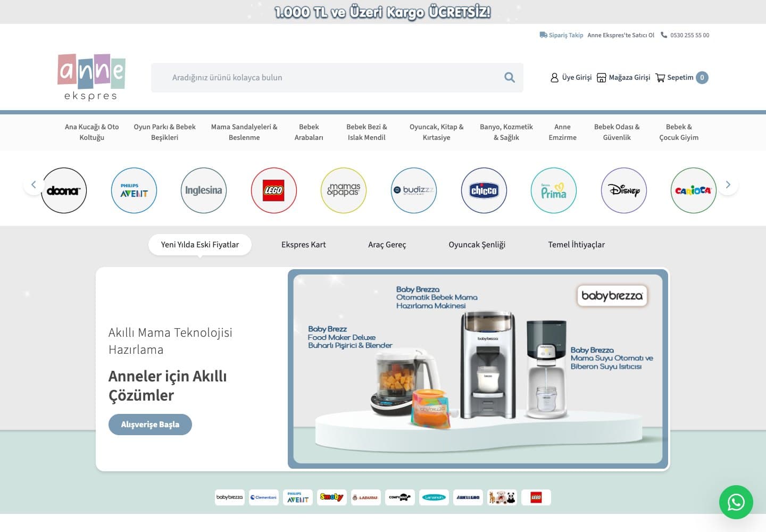Show previous brands with left arrow
766x532 pixels.
(x=34, y=185)
